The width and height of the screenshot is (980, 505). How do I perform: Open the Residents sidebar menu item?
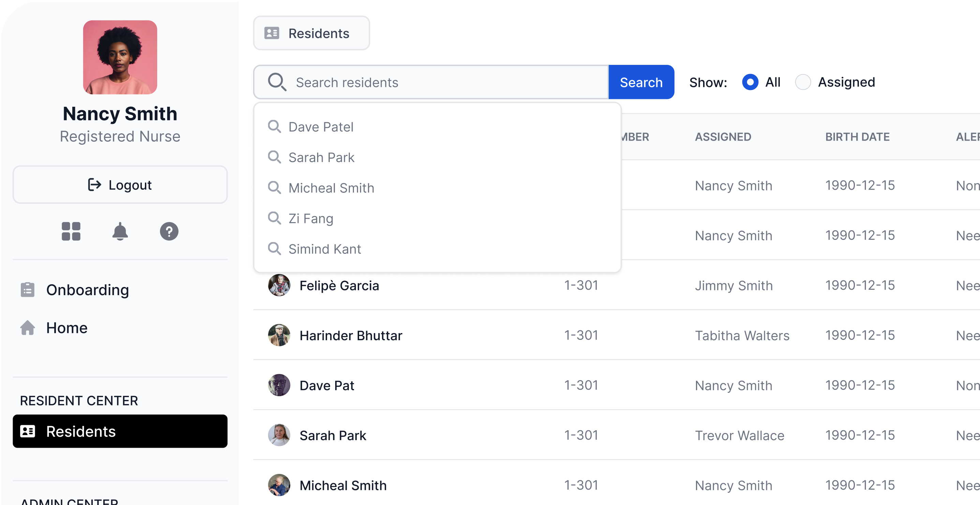tap(120, 431)
